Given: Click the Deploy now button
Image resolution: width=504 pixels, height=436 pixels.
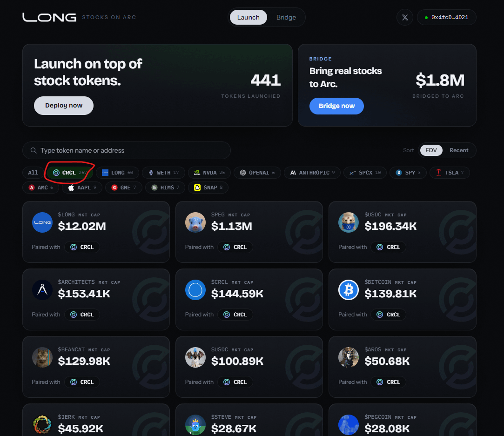Looking at the screenshot, I should click(64, 105).
